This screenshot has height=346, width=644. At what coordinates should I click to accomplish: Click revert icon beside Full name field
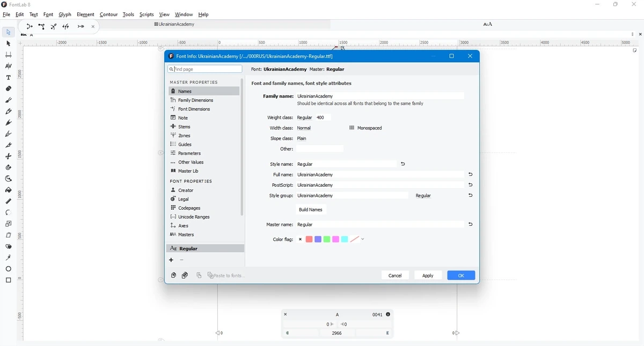click(x=471, y=174)
